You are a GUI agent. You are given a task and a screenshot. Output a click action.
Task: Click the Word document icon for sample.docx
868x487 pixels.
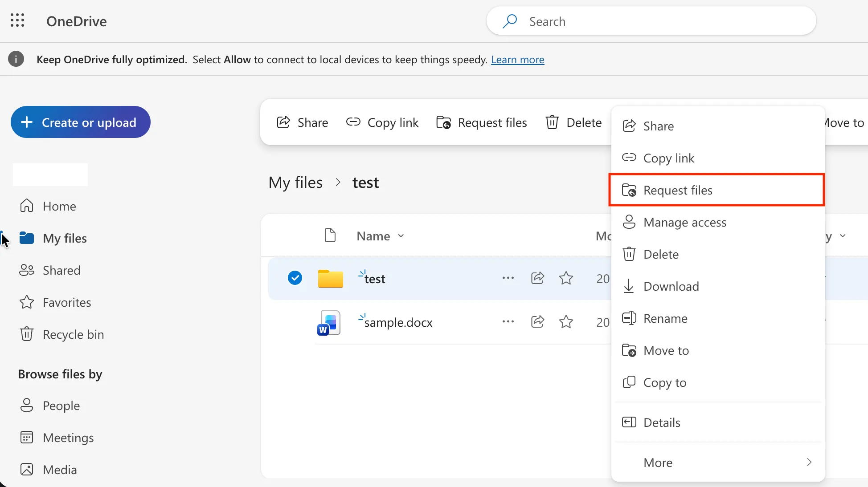coord(329,322)
